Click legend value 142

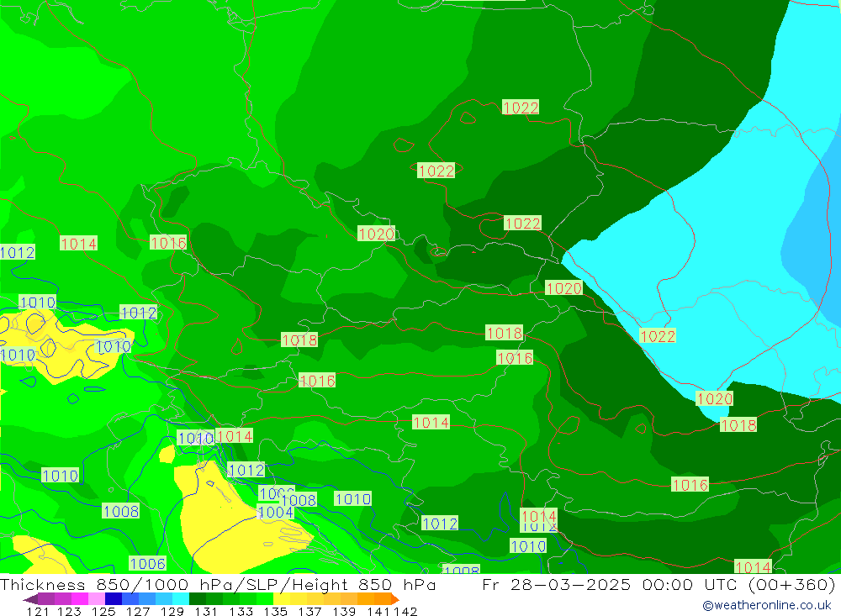point(405,611)
